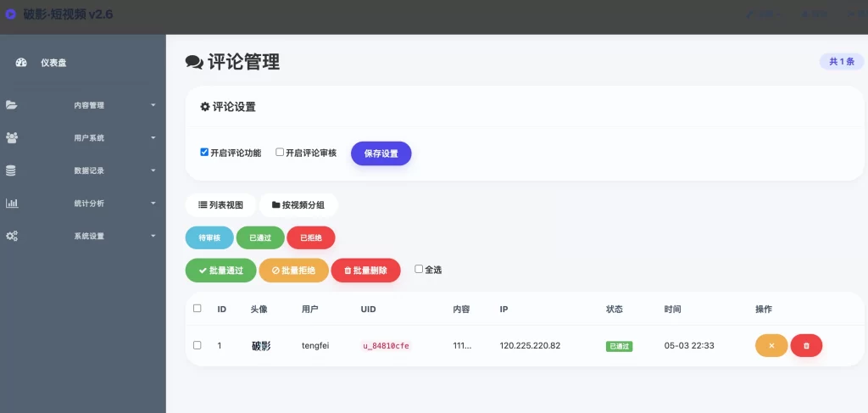Expand the 统计分析 dropdown arrow

[x=153, y=204]
